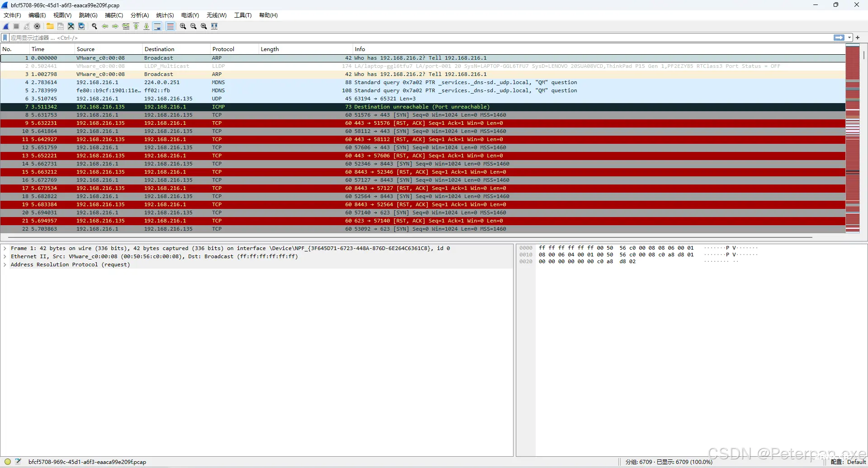Sort by the Length column header
The height and width of the screenshot is (468, 868).
point(305,49)
